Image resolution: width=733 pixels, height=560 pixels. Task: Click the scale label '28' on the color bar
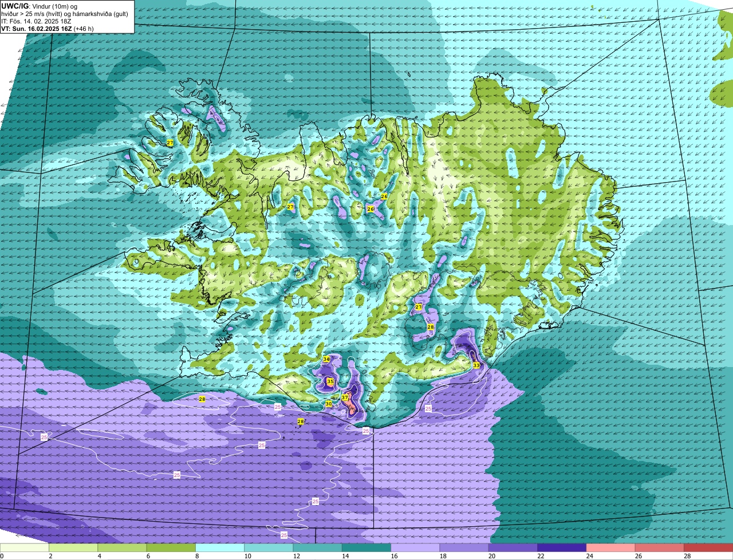[x=687, y=556]
